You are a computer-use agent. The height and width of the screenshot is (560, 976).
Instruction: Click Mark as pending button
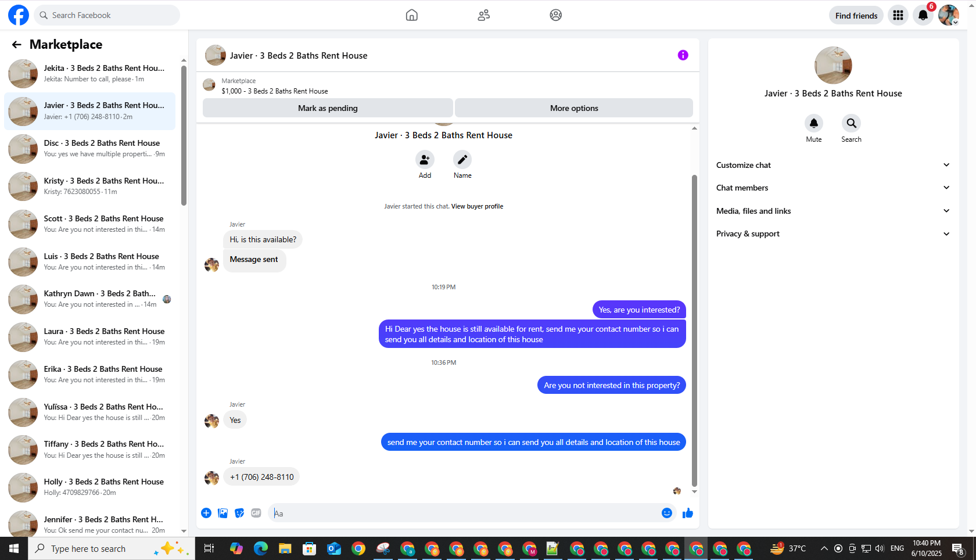(328, 108)
